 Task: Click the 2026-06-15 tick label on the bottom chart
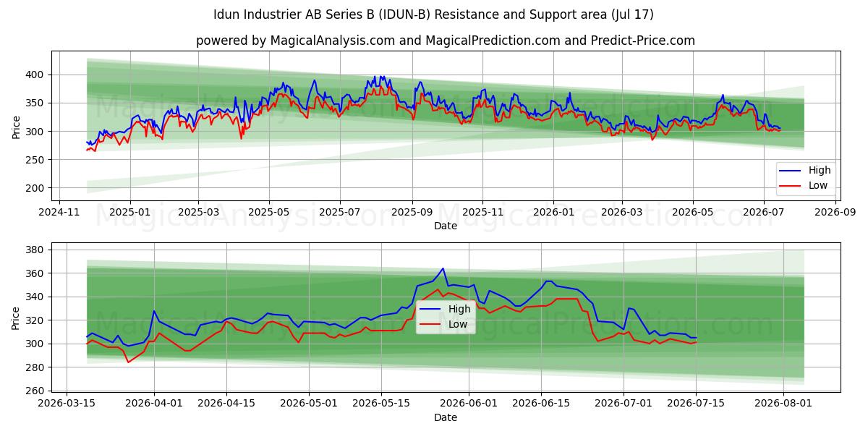pos(541,404)
